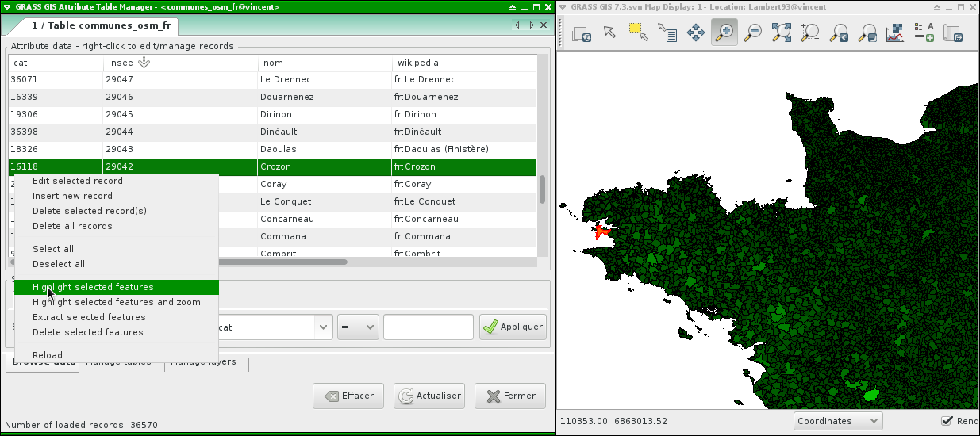Screen dimensions: 980x436
Task: Click the Save display to file icon
Action: [953, 33]
